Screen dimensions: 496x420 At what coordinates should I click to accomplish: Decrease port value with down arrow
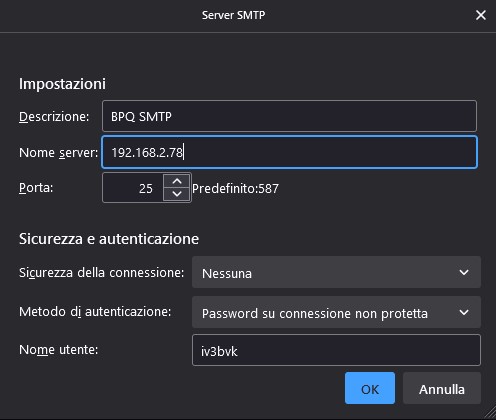tap(177, 194)
